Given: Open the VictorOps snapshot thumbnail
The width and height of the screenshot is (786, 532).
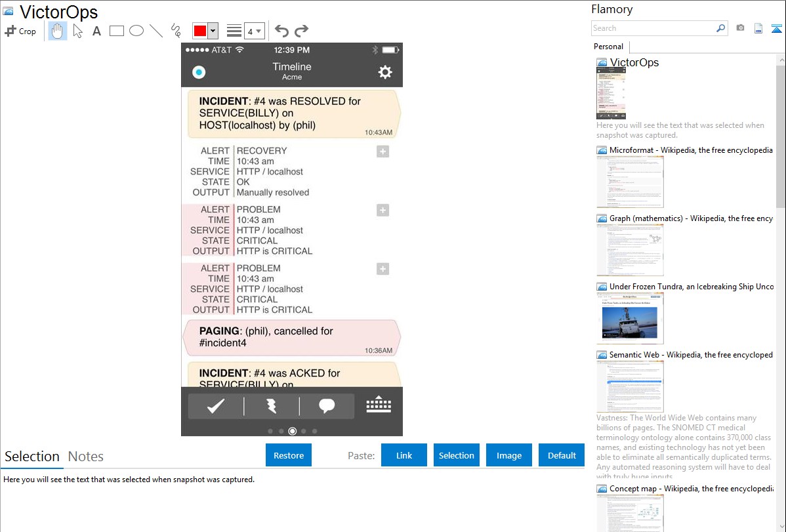Looking at the screenshot, I should click(x=611, y=93).
